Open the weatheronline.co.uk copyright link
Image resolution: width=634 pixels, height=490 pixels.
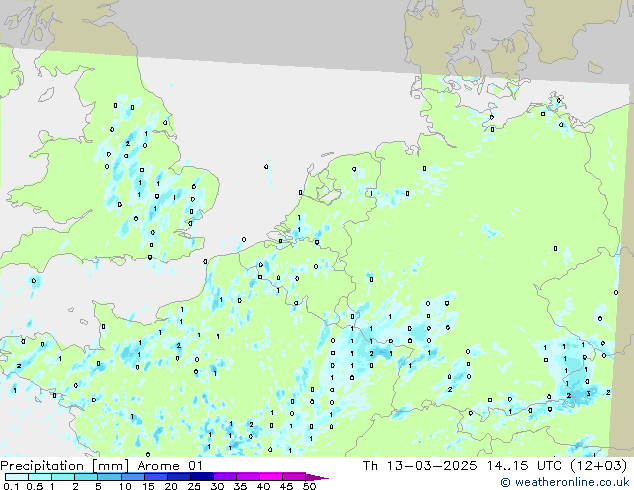tap(565, 482)
